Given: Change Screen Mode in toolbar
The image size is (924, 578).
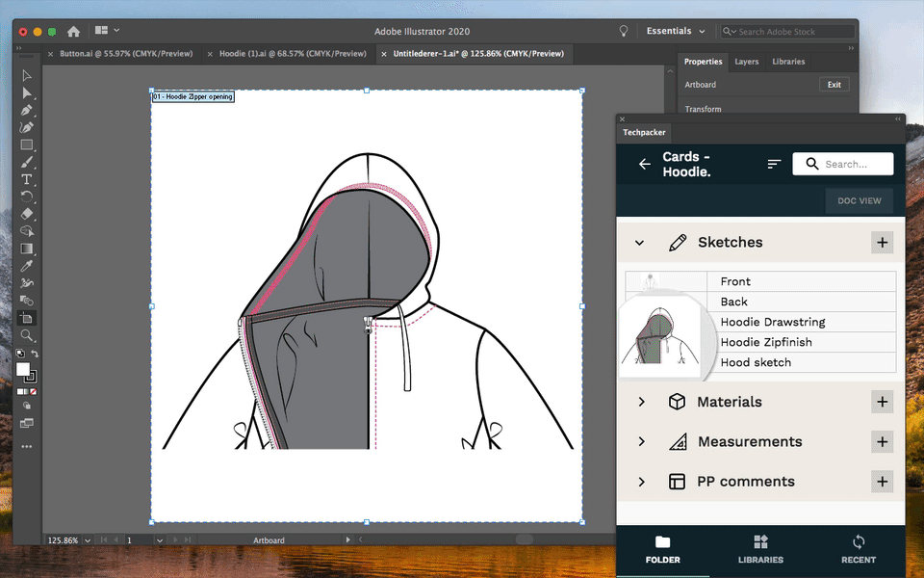Looking at the screenshot, I should (x=27, y=423).
